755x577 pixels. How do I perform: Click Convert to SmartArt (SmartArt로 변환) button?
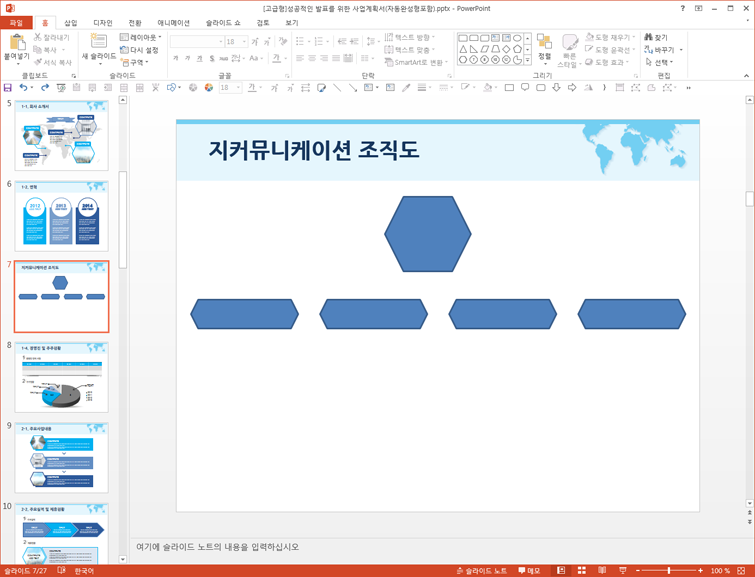(417, 62)
